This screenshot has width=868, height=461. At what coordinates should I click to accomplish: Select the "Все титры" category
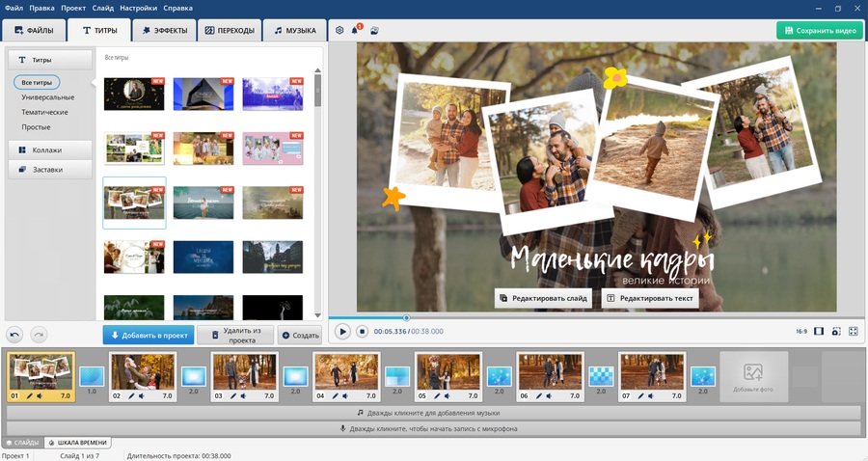tap(37, 82)
